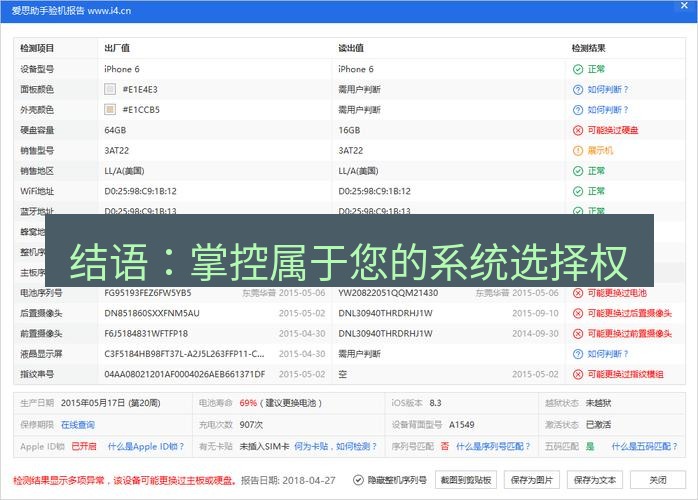The height and width of the screenshot is (500, 698).
Task: Click the 展示机 result text
Action: click(x=600, y=150)
